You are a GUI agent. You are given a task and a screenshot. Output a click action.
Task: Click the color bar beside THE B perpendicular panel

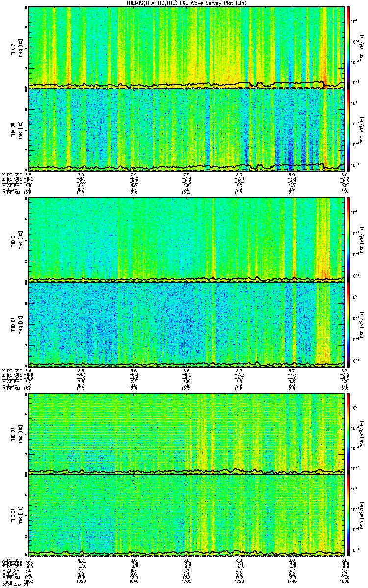coord(349,434)
